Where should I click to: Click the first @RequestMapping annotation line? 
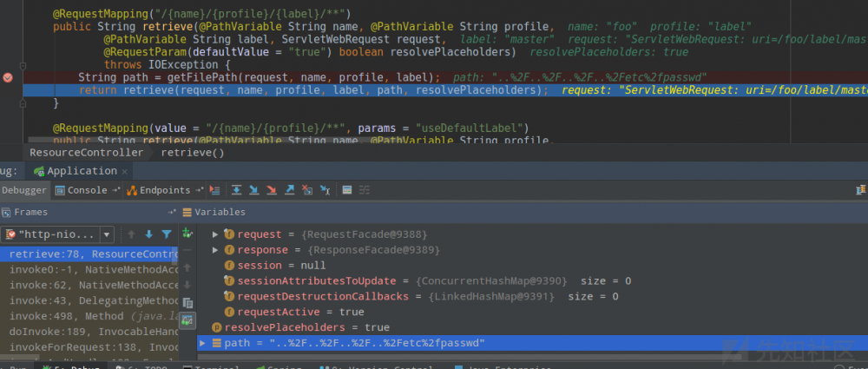[x=202, y=13]
